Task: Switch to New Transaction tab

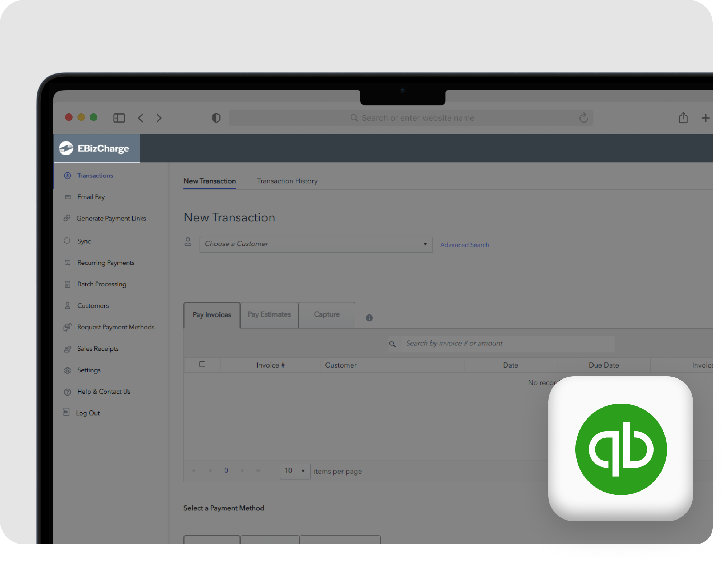Action: click(x=210, y=181)
